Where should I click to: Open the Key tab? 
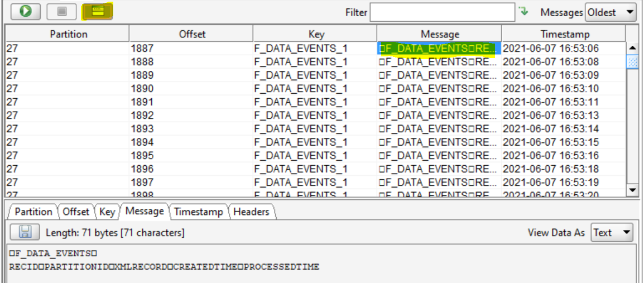(x=107, y=212)
